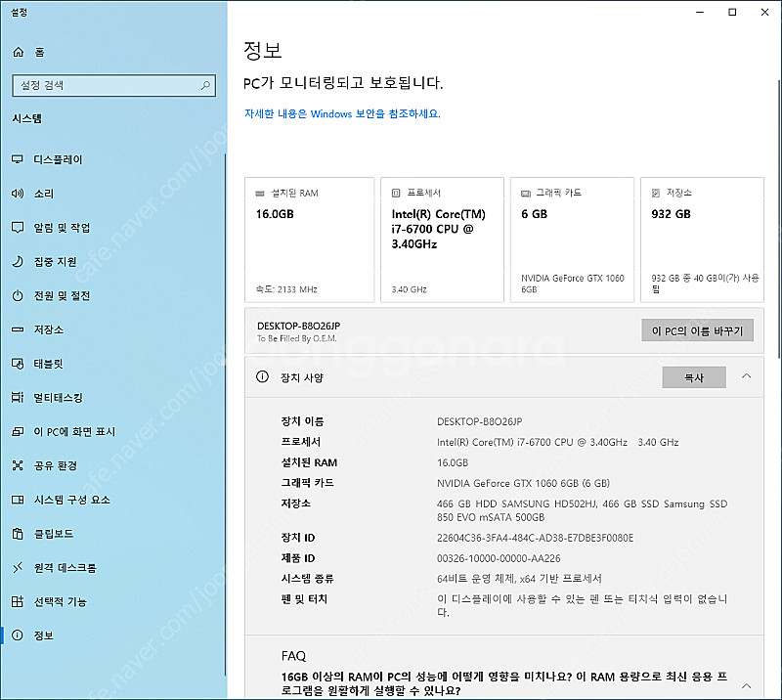
Task: Click the Optional features icon
Action: 18,601
